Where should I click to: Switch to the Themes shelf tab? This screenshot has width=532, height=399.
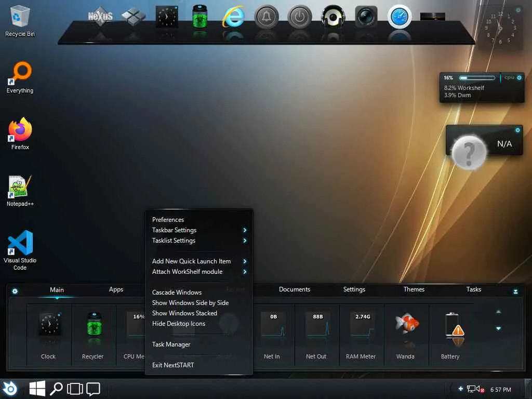pyautogui.click(x=414, y=289)
